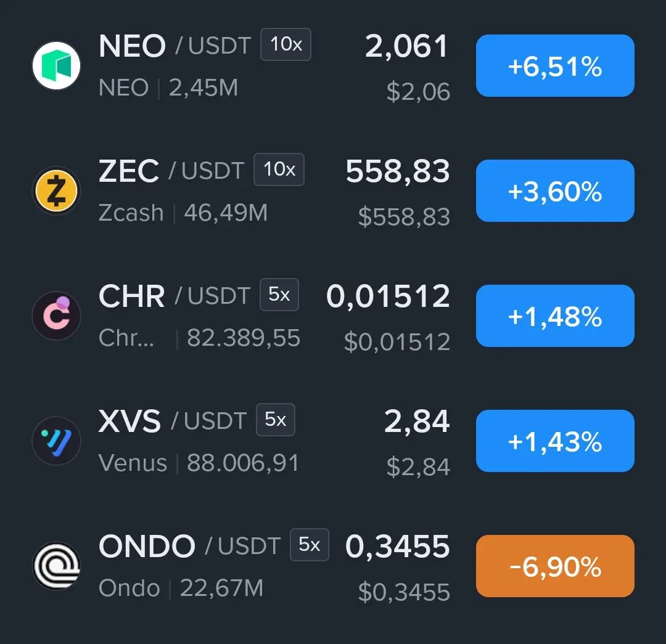Toggle the XVS +1,43% change button

[555, 441]
